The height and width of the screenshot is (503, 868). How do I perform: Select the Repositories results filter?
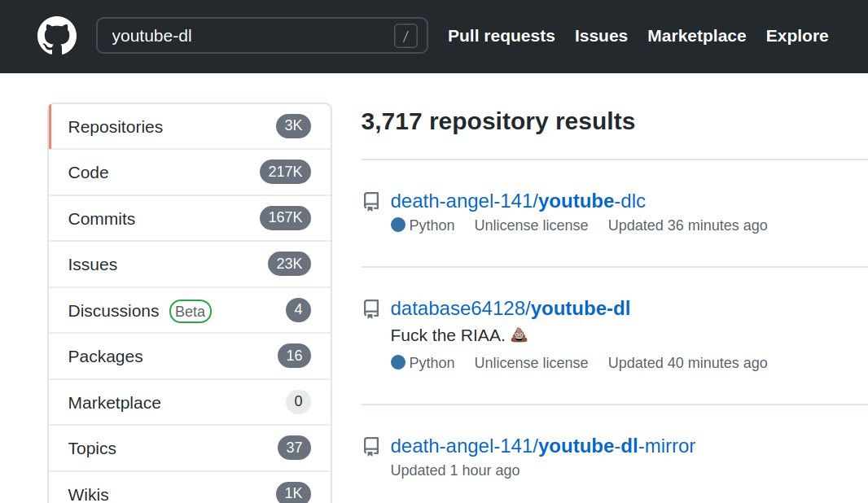pos(190,127)
